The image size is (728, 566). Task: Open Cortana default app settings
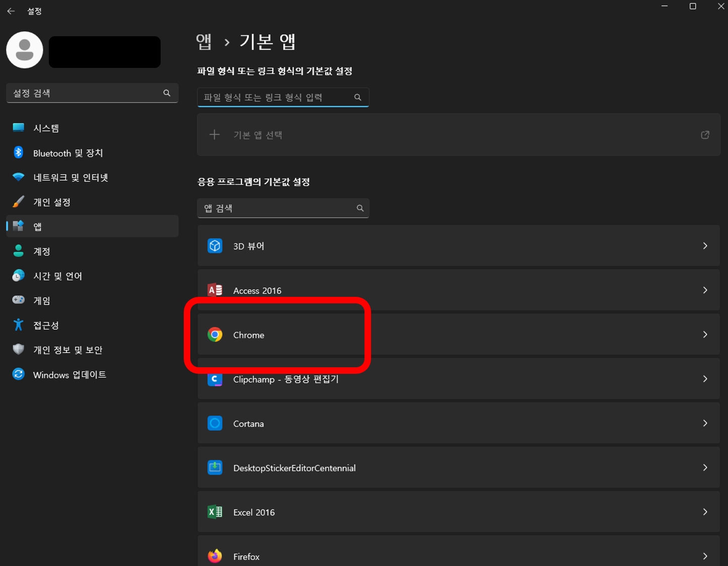coord(459,423)
